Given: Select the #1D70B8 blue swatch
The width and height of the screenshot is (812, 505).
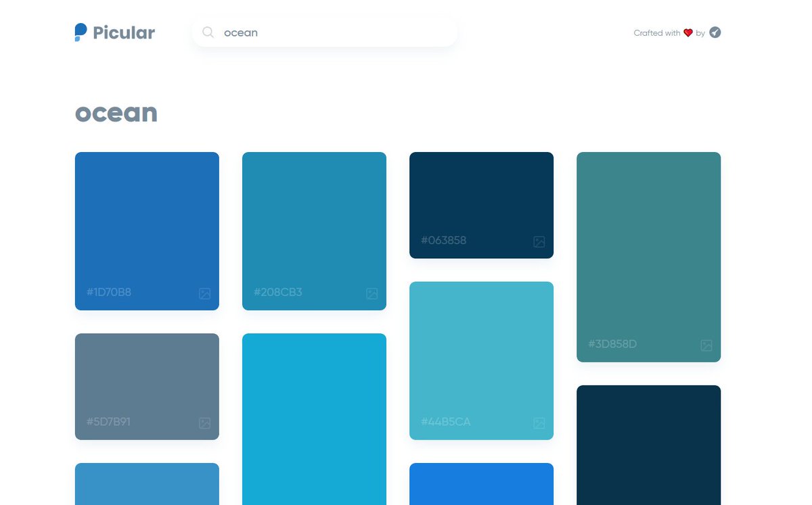Looking at the screenshot, I should tap(147, 231).
